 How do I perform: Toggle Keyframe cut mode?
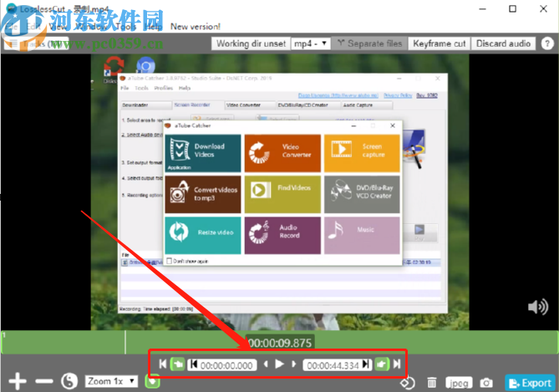(x=440, y=43)
